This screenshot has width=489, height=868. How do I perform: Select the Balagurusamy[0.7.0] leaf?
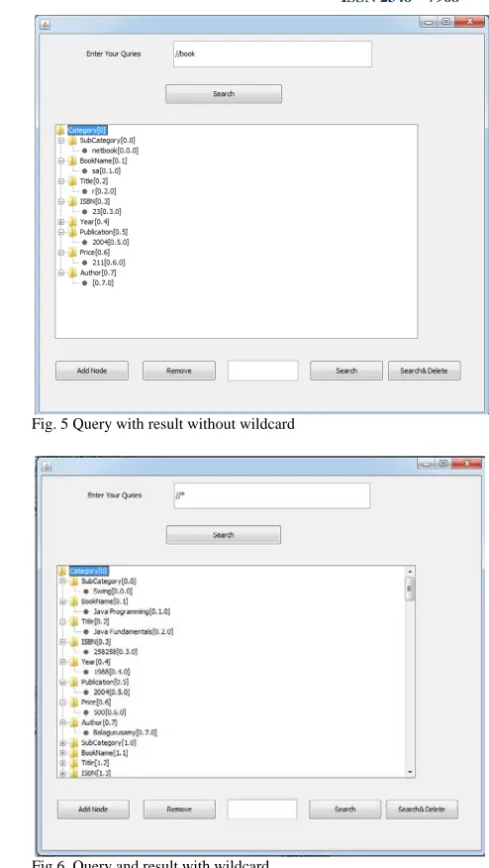(x=125, y=732)
